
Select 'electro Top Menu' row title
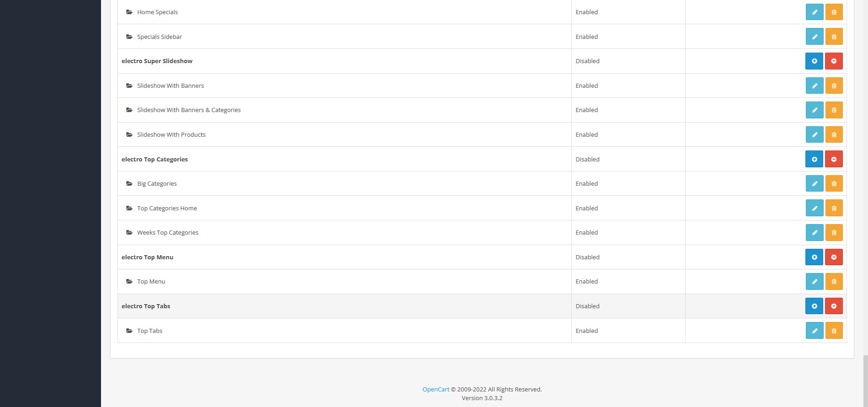tap(147, 257)
